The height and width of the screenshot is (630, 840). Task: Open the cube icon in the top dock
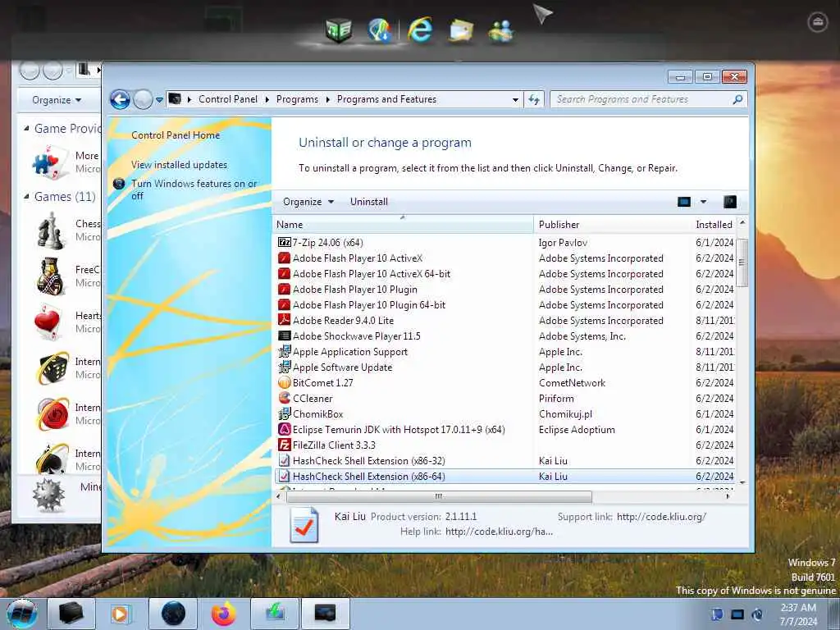tap(339, 30)
